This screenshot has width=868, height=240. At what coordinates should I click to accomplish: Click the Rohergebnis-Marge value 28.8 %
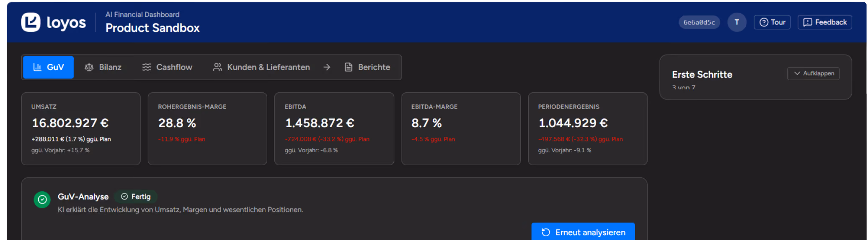(x=177, y=123)
